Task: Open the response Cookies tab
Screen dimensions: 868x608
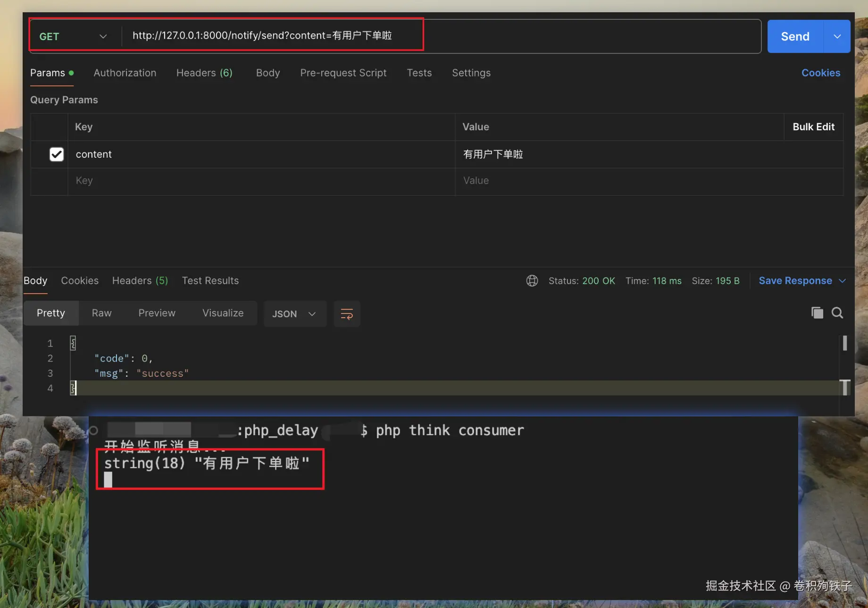Action: click(80, 281)
